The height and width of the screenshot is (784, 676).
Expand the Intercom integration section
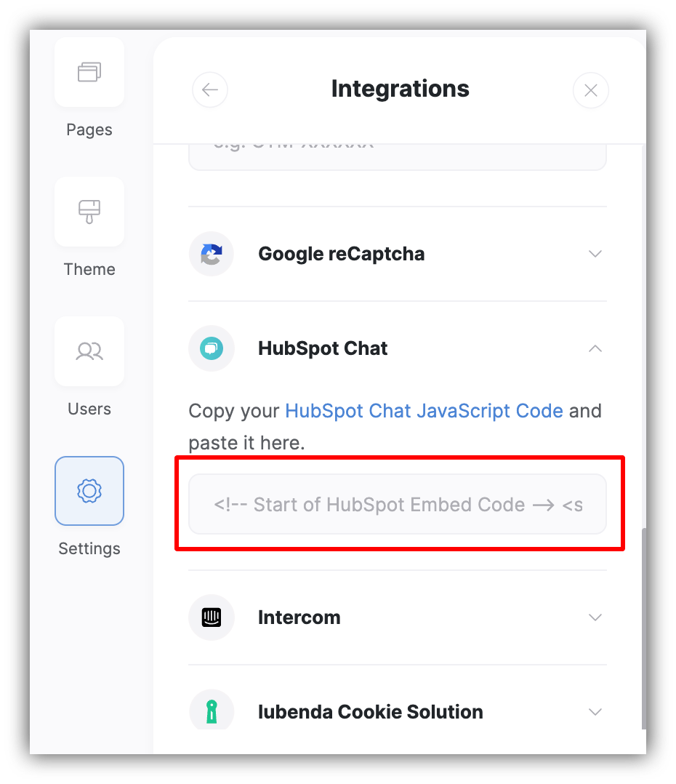click(x=595, y=617)
